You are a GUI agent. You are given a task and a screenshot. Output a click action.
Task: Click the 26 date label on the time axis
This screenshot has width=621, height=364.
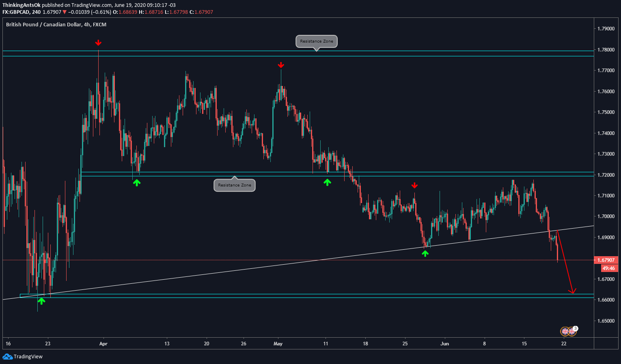244,344
